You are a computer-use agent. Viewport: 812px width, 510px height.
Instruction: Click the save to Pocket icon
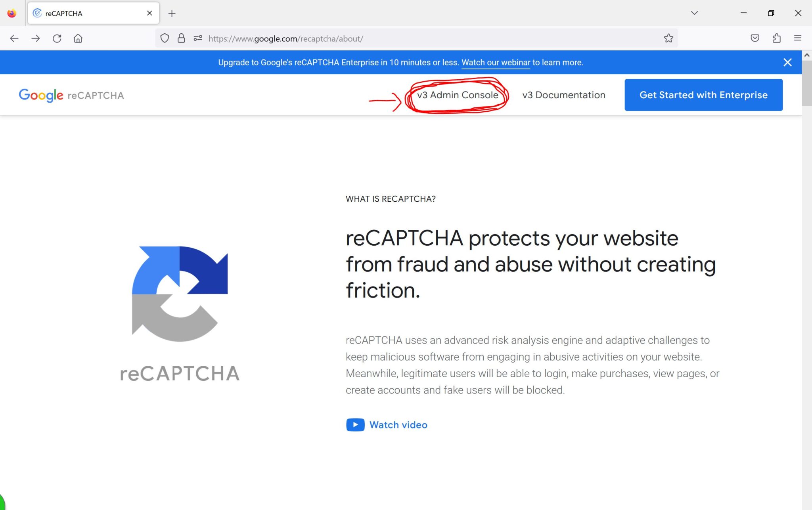pyautogui.click(x=755, y=38)
